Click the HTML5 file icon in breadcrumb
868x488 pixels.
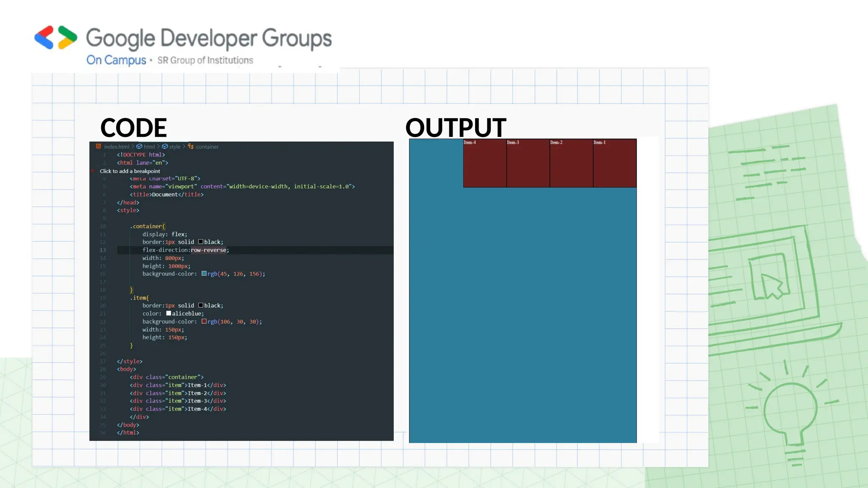(98, 147)
